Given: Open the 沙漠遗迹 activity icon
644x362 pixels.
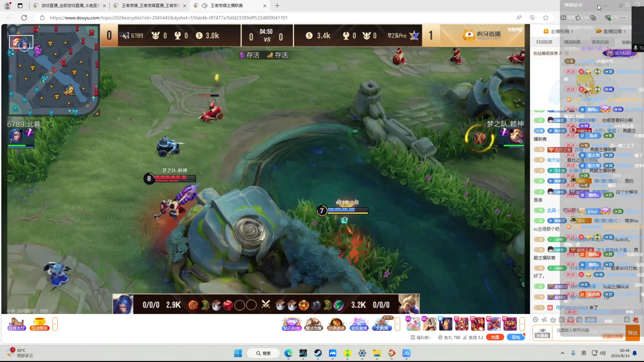Looking at the screenshot, I should pyautogui.click(x=336, y=324).
